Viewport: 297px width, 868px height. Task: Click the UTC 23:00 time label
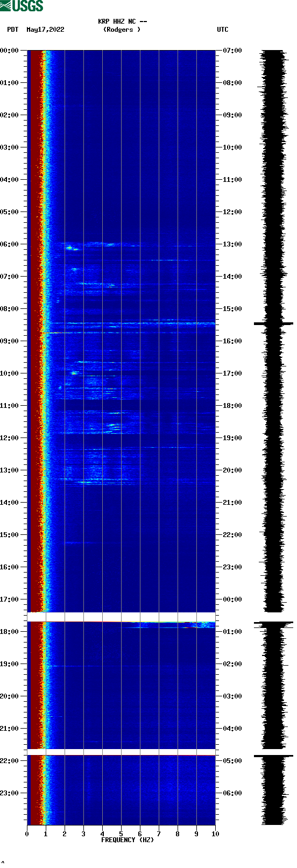pyautogui.click(x=232, y=567)
